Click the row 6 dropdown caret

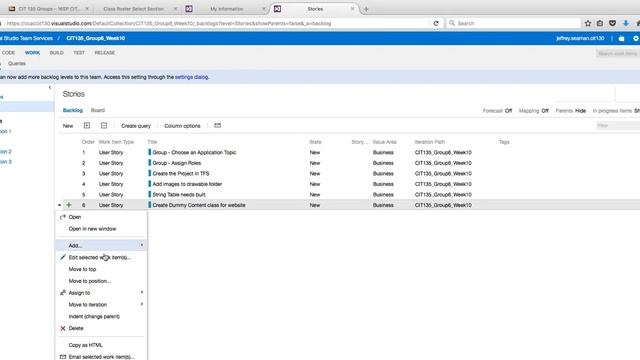[60, 205]
